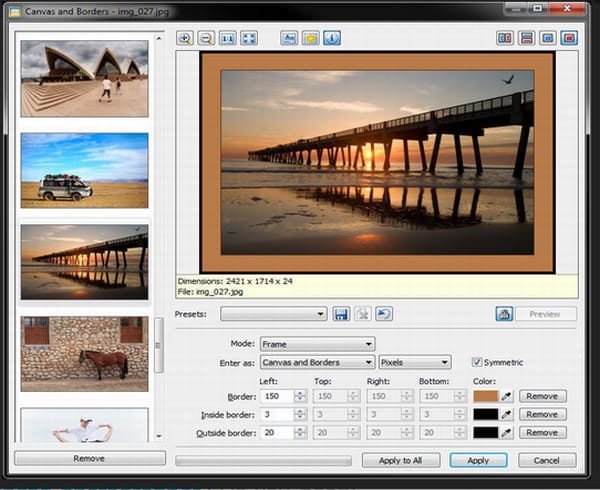The height and width of the screenshot is (490, 600).
Task: Remove the Outside border setting
Action: tap(543, 433)
